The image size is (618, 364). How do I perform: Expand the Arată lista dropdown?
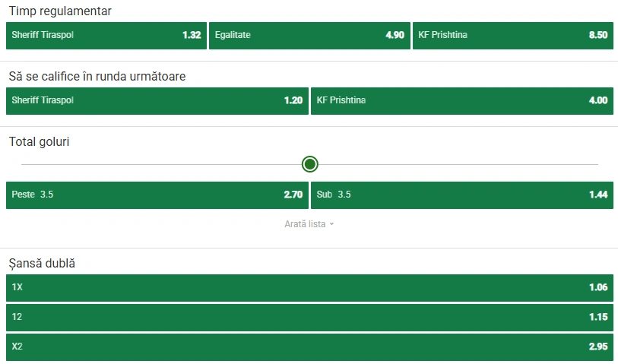[x=309, y=223]
